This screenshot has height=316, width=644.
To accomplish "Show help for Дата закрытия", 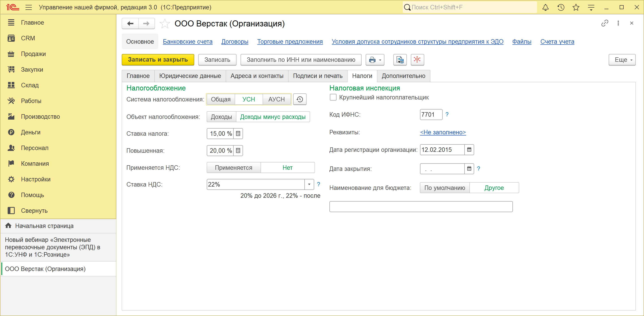I will coord(478,169).
